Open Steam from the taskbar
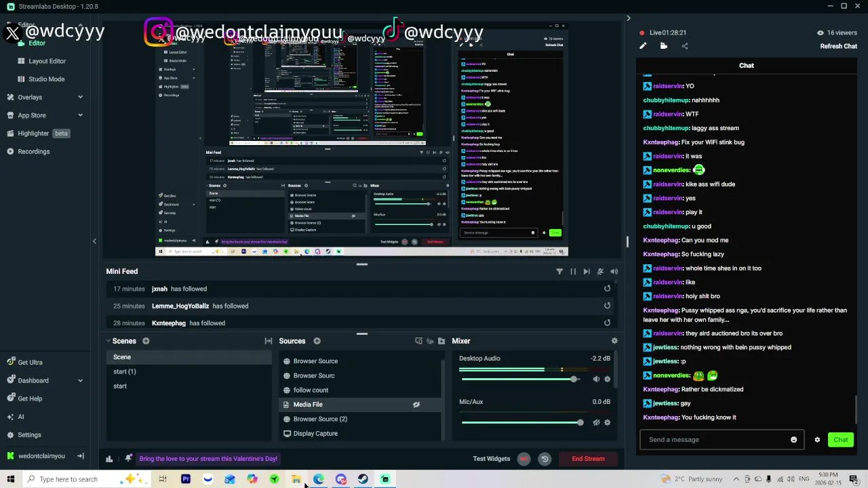Screen dimensions: 868x488 coord(363,479)
